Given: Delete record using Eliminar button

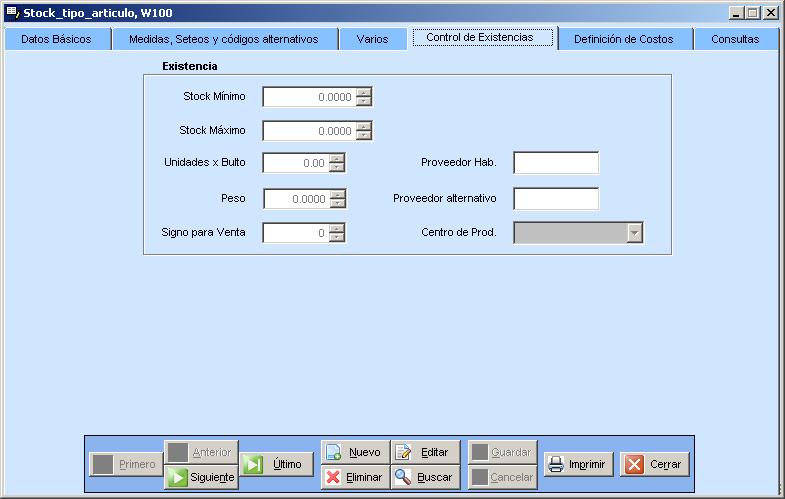Looking at the screenshot, I should pyautogui.click(x=355, y=477).
